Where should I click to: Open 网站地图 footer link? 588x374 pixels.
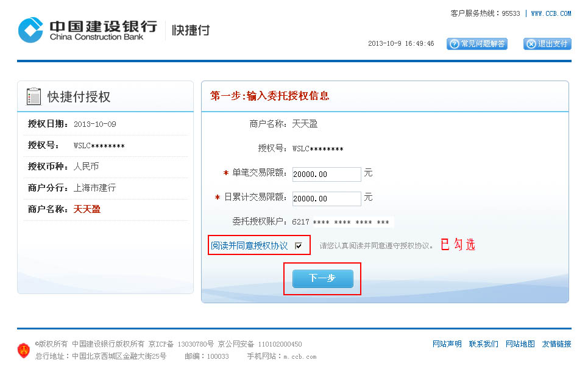pos(520,344)
